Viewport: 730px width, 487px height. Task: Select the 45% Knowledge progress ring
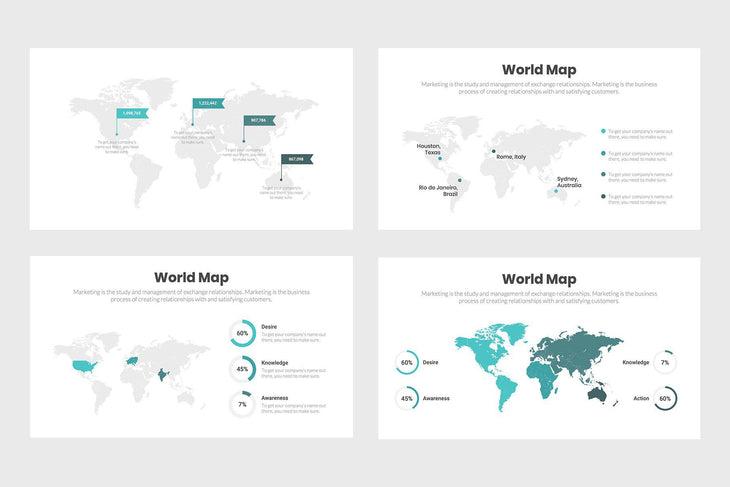pyautogui.click(x=242, y=369)
